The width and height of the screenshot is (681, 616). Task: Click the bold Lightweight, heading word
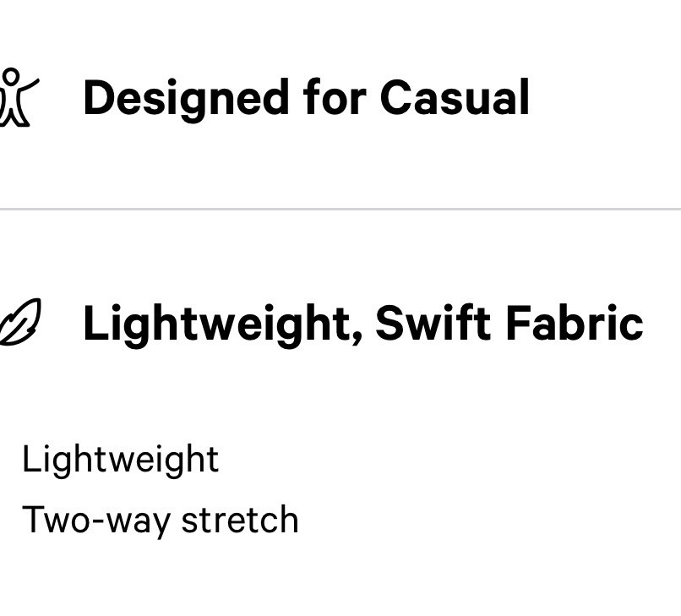click(222, 325)
